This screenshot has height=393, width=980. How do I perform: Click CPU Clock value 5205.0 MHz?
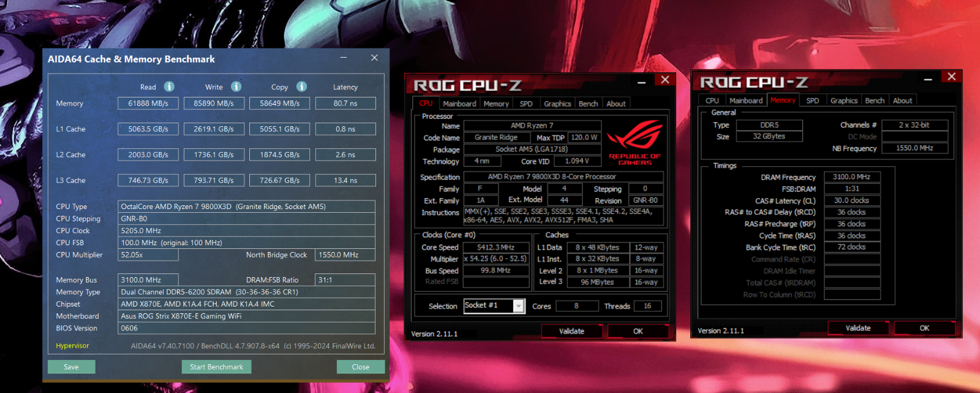point(246,231)
